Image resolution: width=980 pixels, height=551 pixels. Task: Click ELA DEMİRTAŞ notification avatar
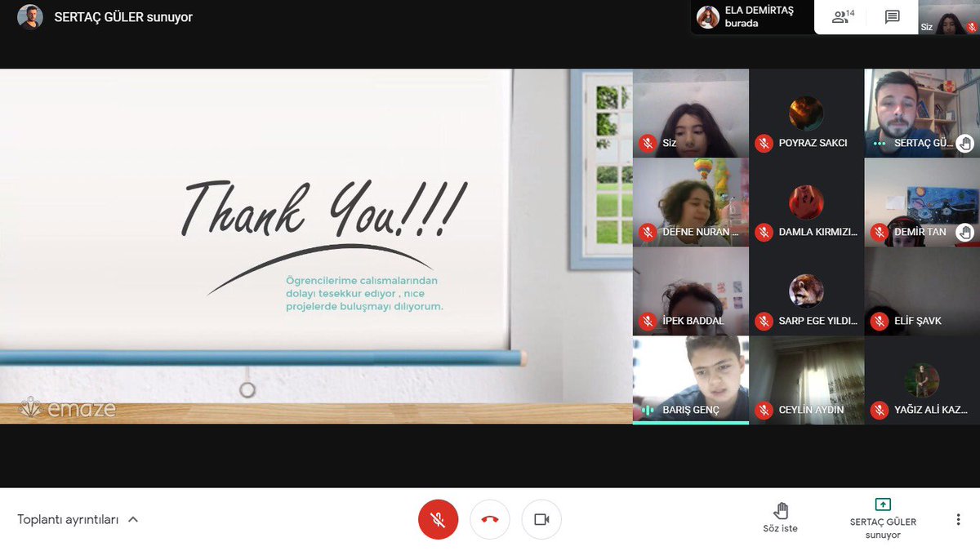click(x=708, y=17)
